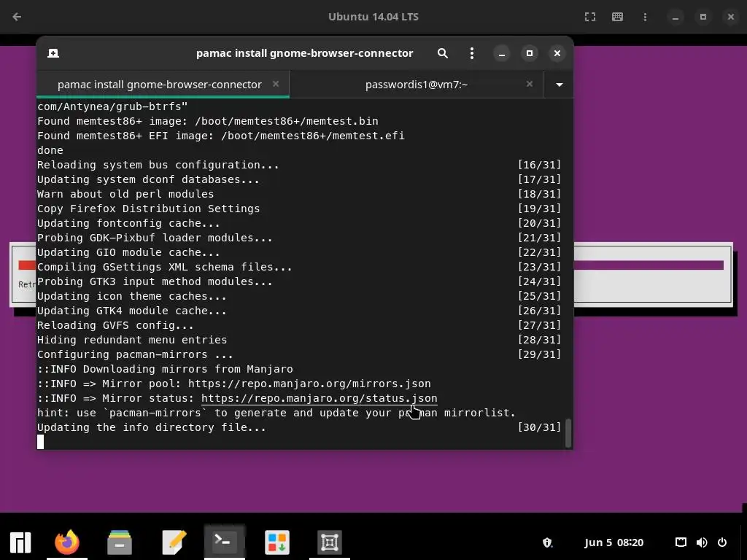
Task: Open the volume tray icon
Action: [701, 542]
